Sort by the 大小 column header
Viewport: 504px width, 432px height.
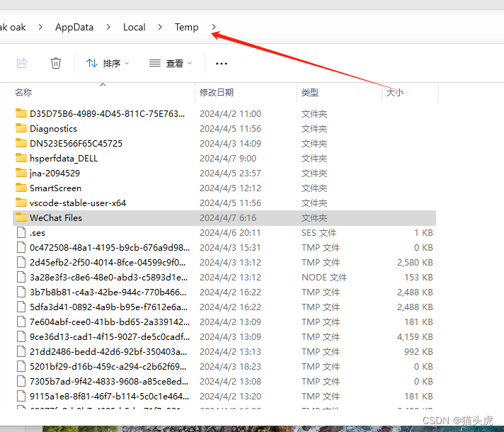click(x=395, y=93)
